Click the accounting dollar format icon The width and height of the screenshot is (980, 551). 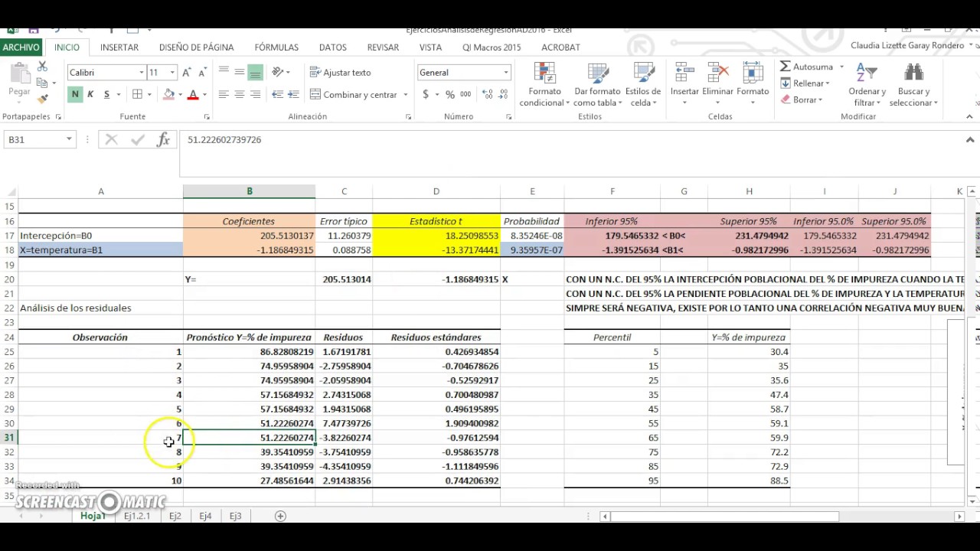426,94
